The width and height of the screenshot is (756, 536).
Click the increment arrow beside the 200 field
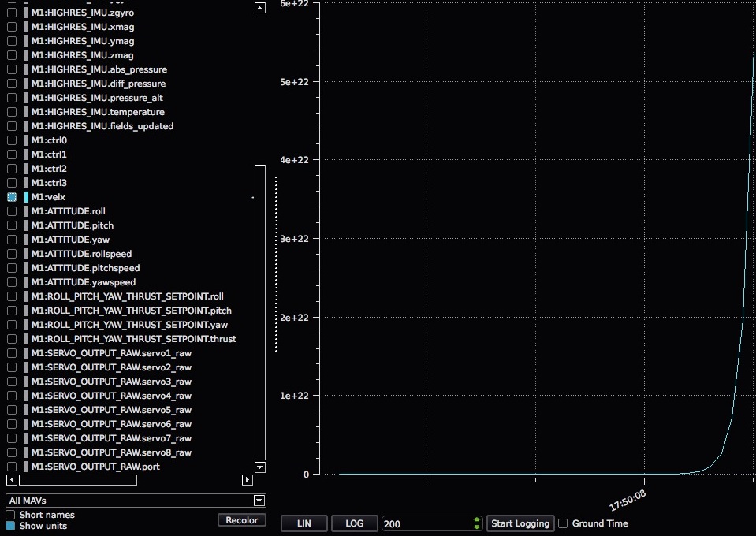(476, 519)
